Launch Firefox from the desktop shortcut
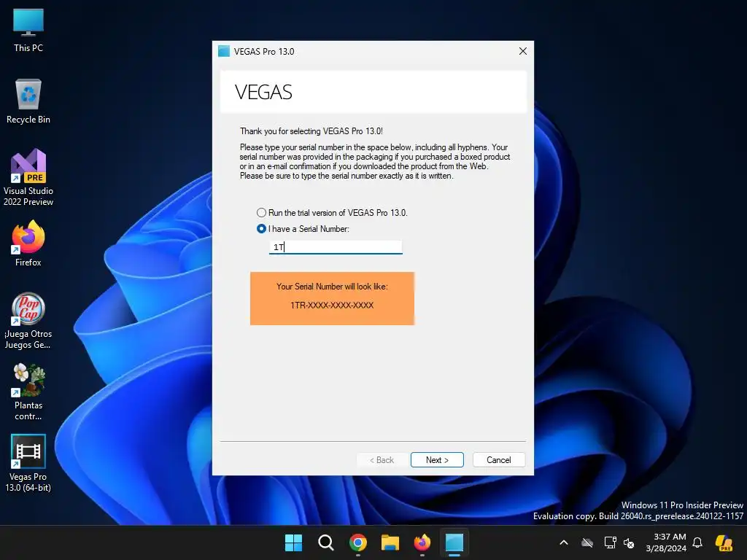747x560 pixels. [x=28, y=244]
